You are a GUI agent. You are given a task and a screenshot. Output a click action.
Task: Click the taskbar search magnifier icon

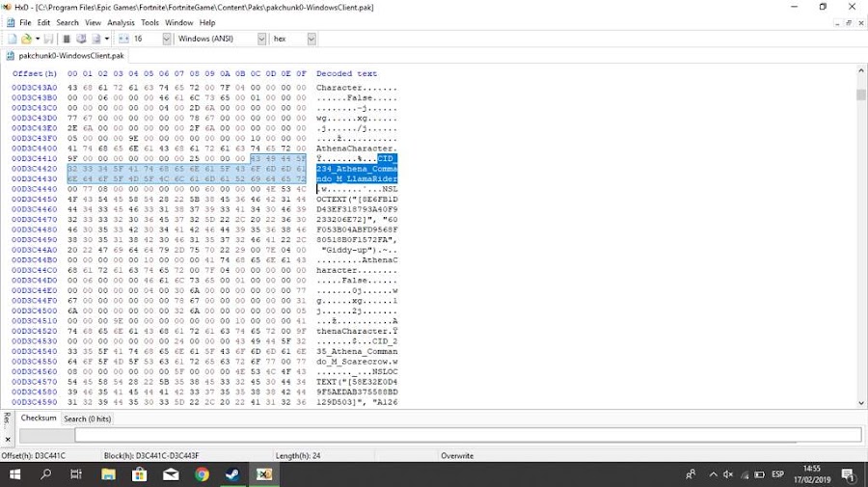(x=46, y=474)
